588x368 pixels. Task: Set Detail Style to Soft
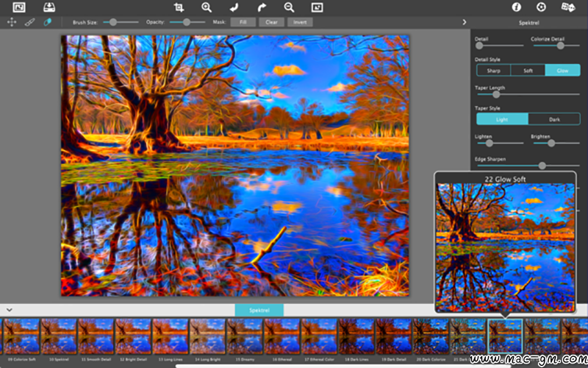point(528,70)
